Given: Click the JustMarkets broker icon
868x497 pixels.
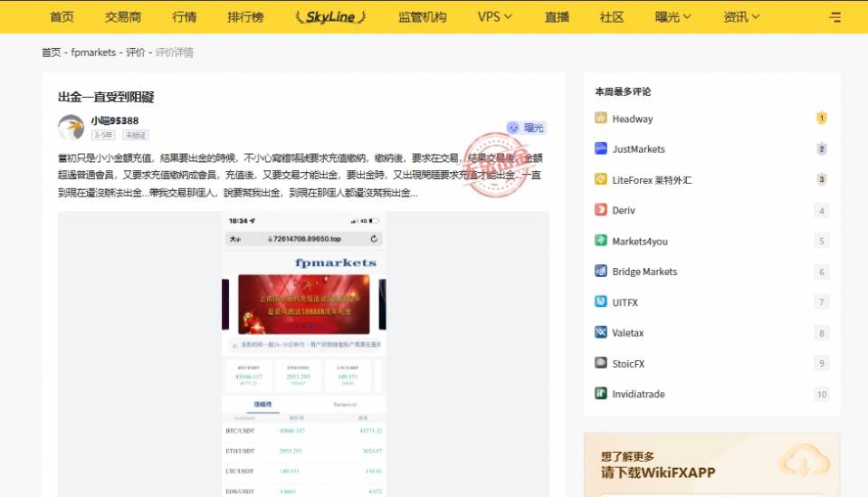Looking at the screenshot, I should click(x=601, y=148).
